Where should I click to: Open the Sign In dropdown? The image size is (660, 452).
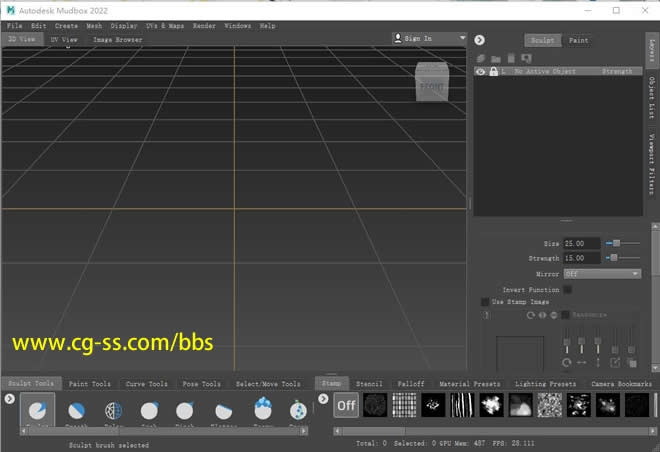pos(430,38)
